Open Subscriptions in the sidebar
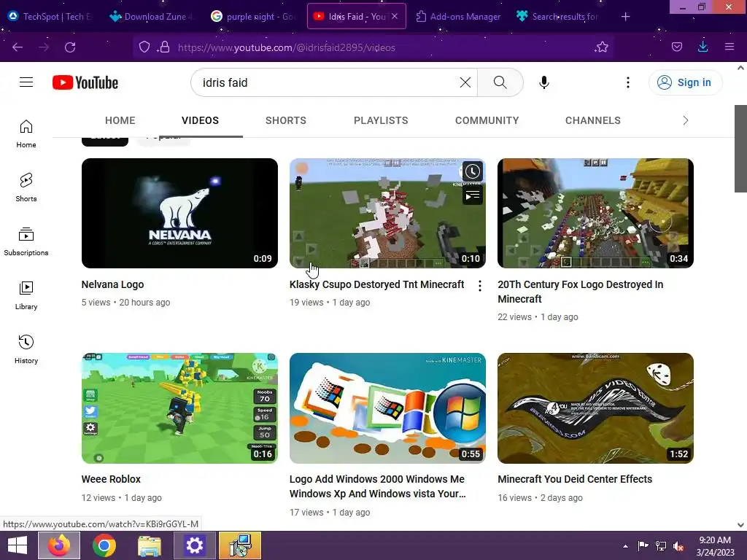This screenshot has height=560, width=747. point(26,242)
